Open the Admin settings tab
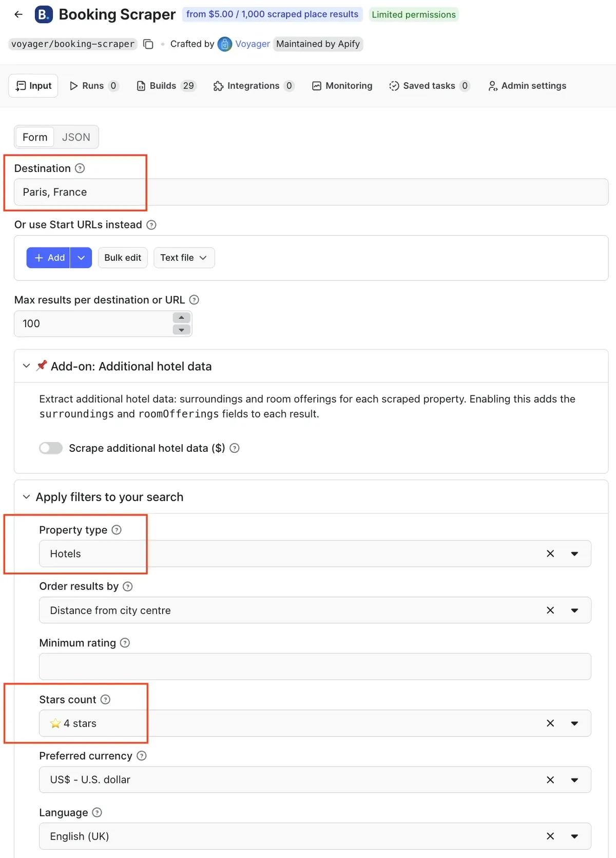 point(527,86)
